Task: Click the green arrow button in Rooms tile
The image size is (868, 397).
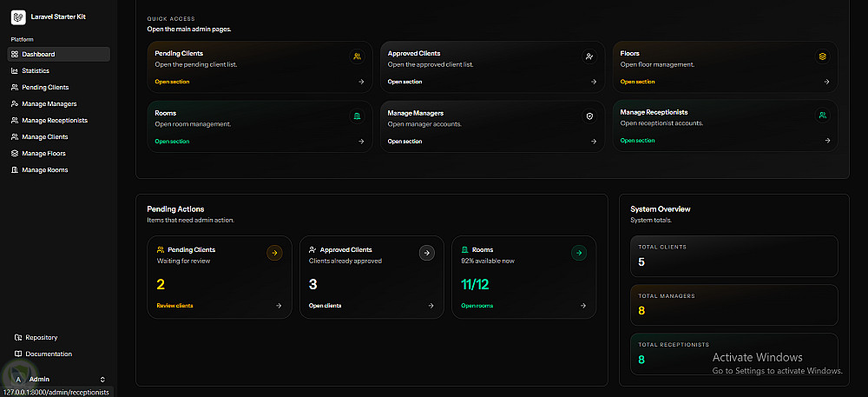Action: pyautogui.click(x=579, y=253)
